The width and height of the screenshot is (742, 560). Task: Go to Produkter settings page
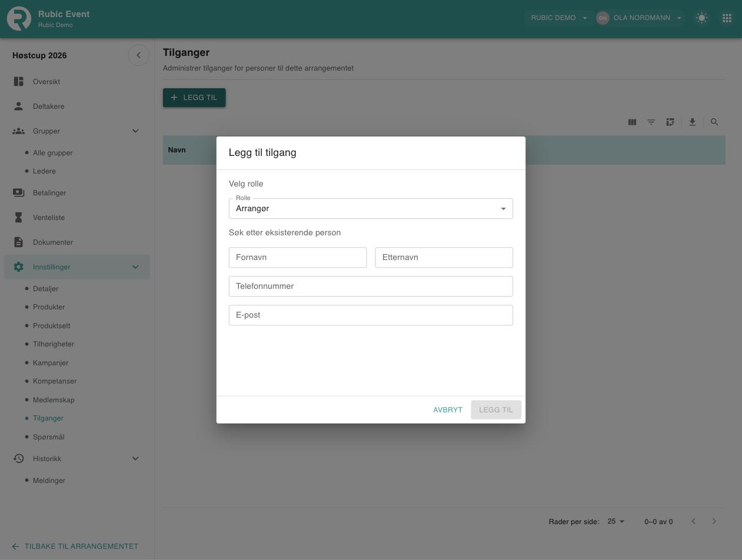[x=49, y=307]
